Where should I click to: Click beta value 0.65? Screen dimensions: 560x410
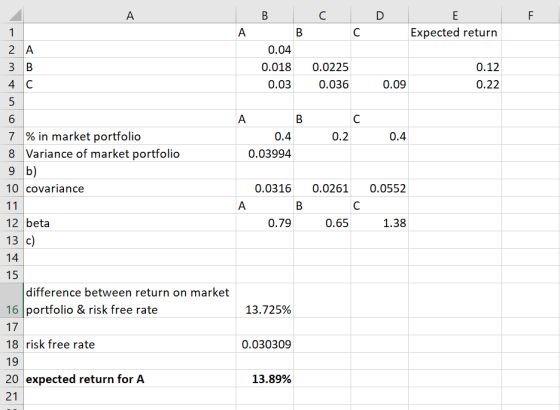coord(322,223)
